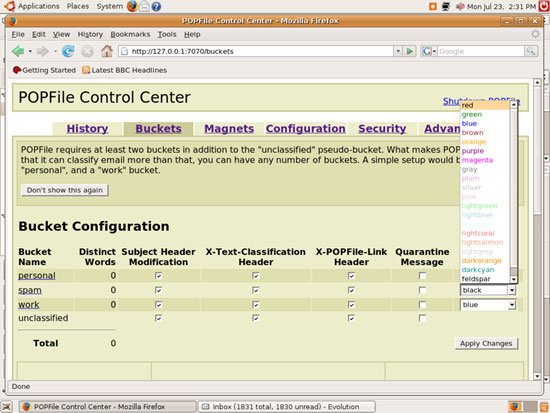
Task: Click the forward arrow navigation button
Action: point(42,51)
